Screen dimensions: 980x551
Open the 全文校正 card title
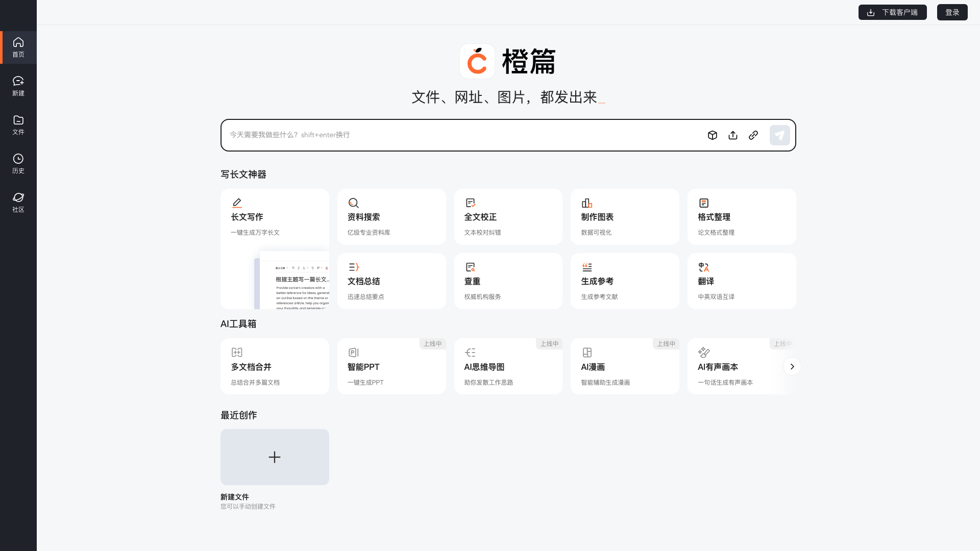[480, 217]
